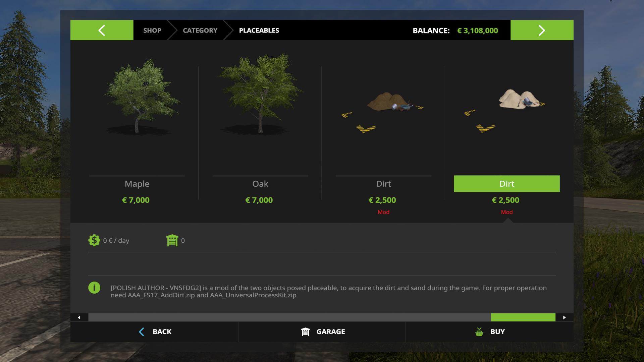Click the green horizontal scrollbar handle
Image resolution: width=644 pixels, height=362 pixels.
pyautogui.click(x=523, y=317)
